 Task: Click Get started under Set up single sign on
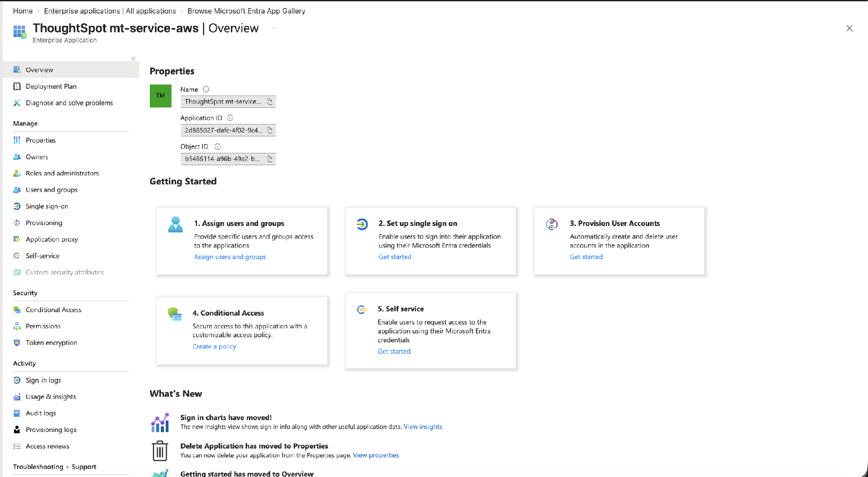395,257
